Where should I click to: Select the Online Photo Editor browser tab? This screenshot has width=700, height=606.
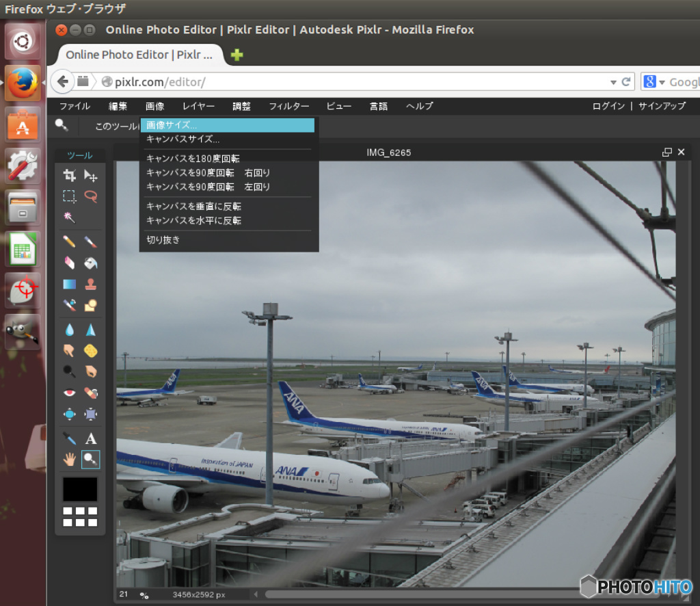point(139,55)
